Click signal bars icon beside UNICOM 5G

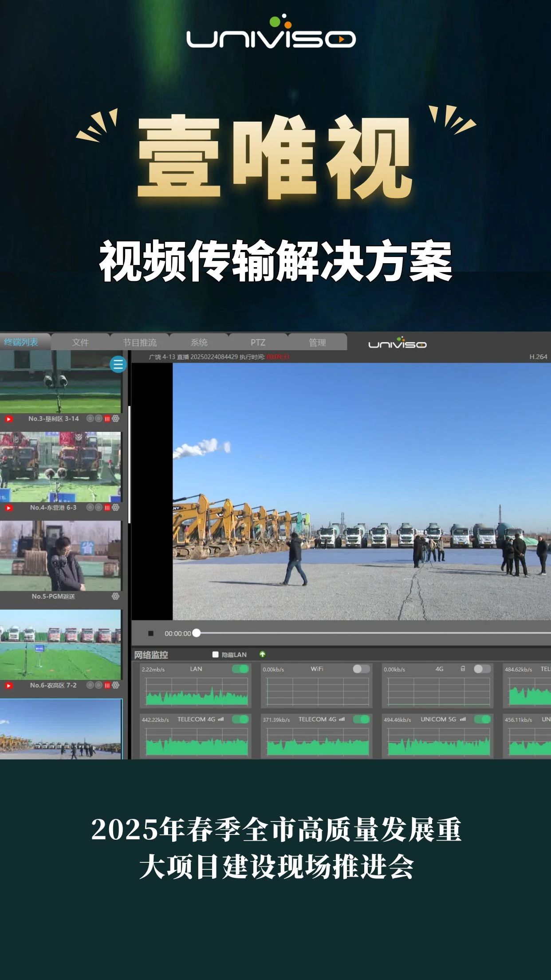click(x=463, y=719)
